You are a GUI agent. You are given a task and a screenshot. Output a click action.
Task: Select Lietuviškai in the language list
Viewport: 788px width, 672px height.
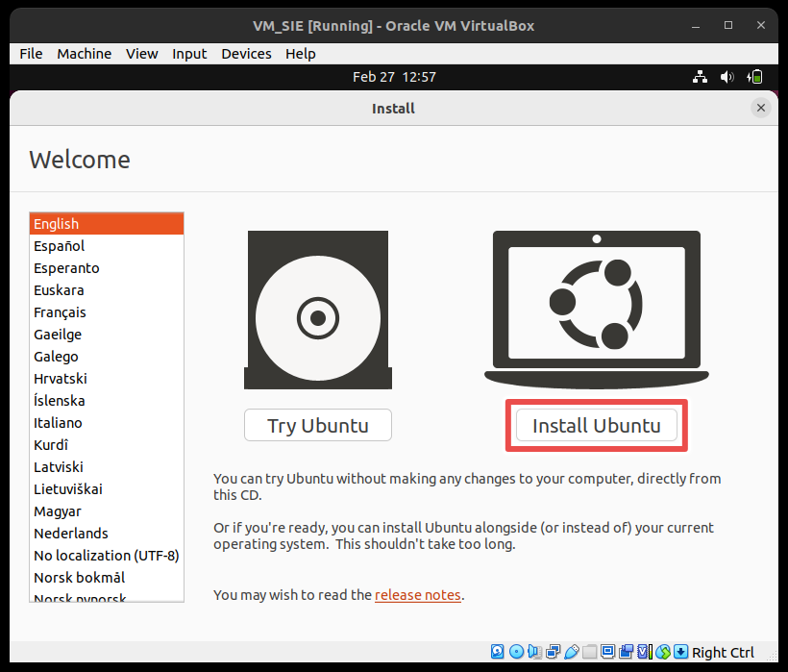(x=107, y=489)
